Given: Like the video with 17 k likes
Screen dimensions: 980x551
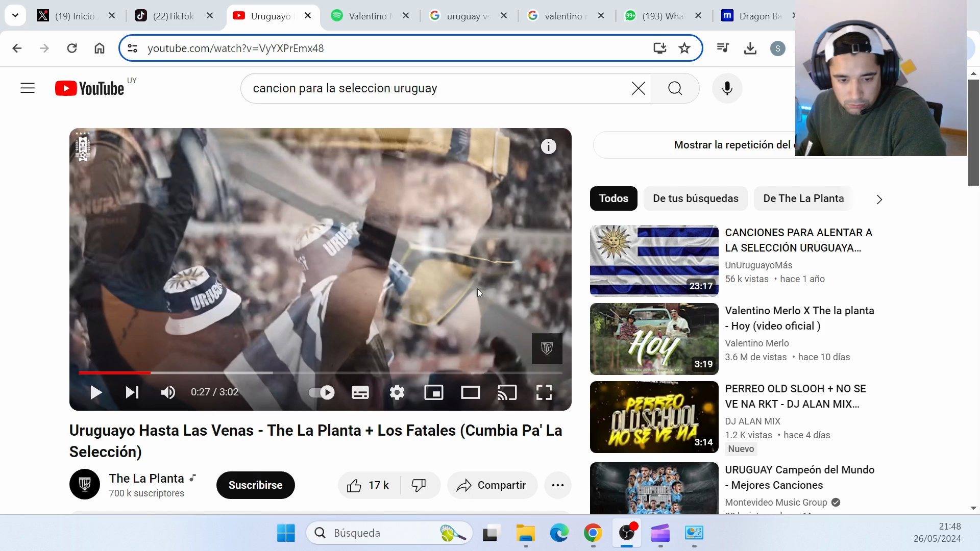Looking at the screenshot, I should [x=369, y=485].
